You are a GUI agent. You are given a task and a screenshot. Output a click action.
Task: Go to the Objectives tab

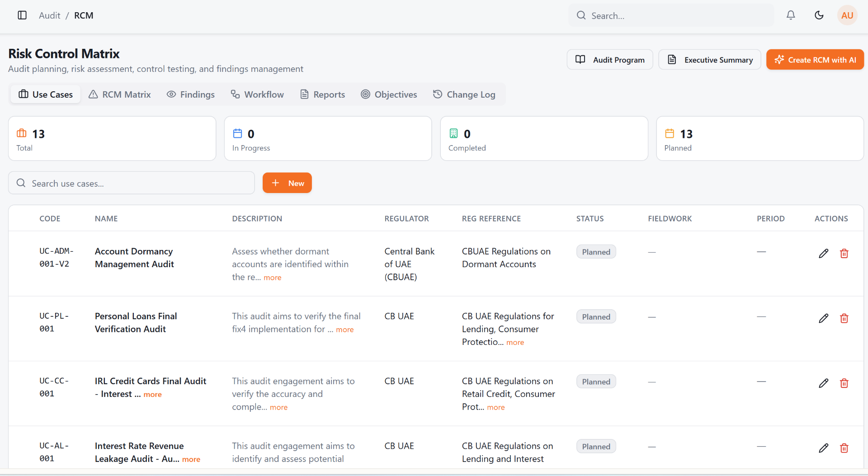pyautogui.click(x=389, y=94)
